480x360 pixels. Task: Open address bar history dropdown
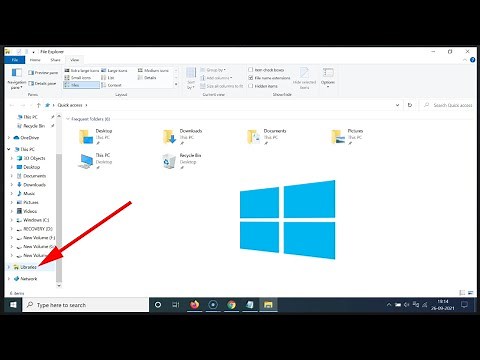coord(397,105)
